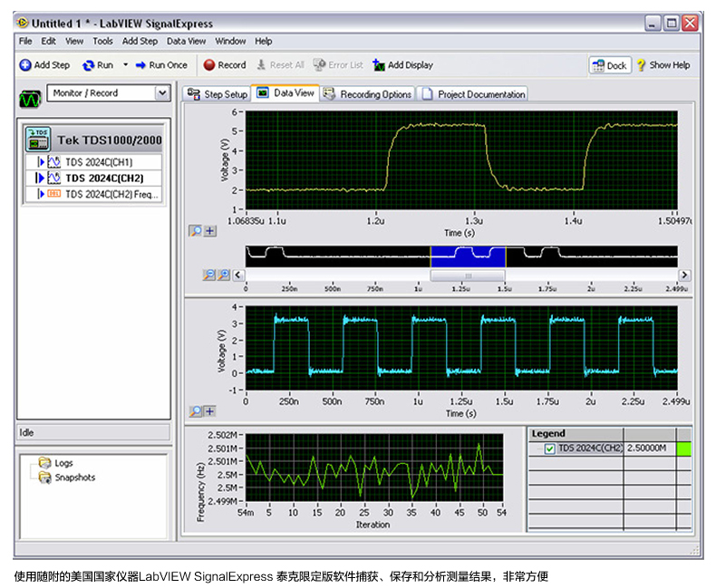Open the Window menu
This screenshot has width=716, height=588.
(230, 41)
